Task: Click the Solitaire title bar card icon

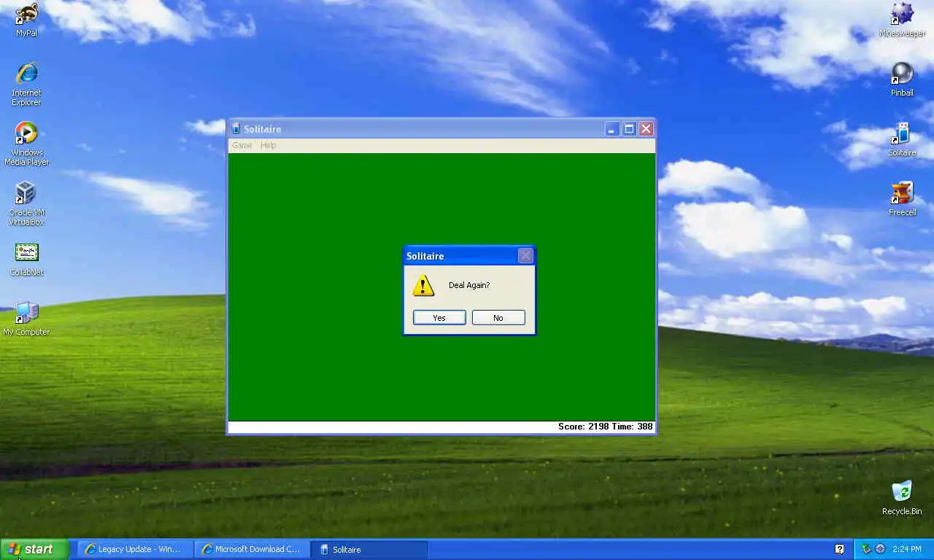Action: (x=236, y=129)
